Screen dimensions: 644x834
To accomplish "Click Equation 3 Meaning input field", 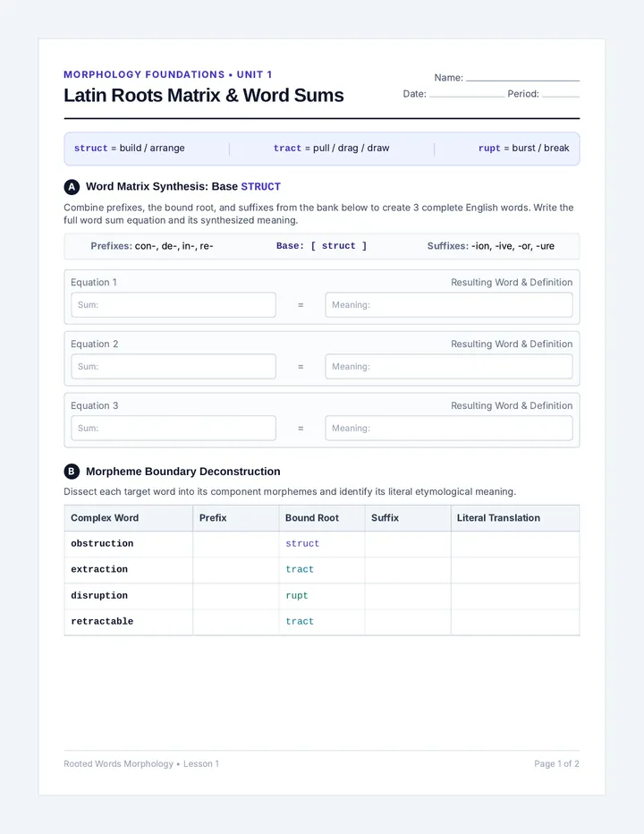I will pos(449,428).
